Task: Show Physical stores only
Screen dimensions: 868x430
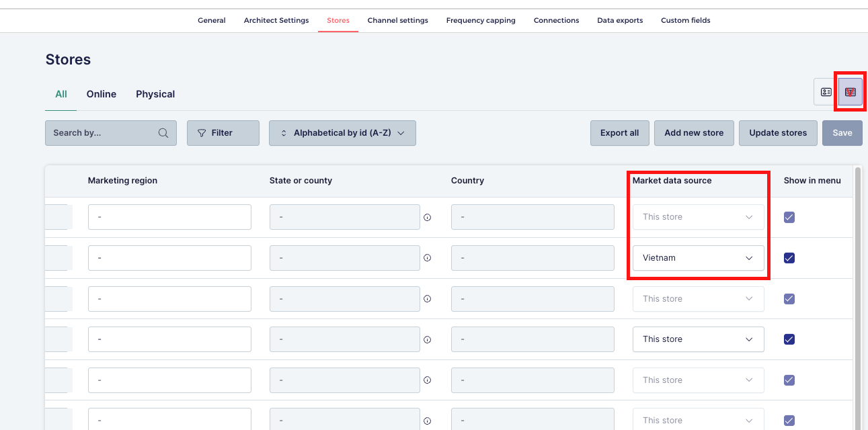Action: click(155, 94)
